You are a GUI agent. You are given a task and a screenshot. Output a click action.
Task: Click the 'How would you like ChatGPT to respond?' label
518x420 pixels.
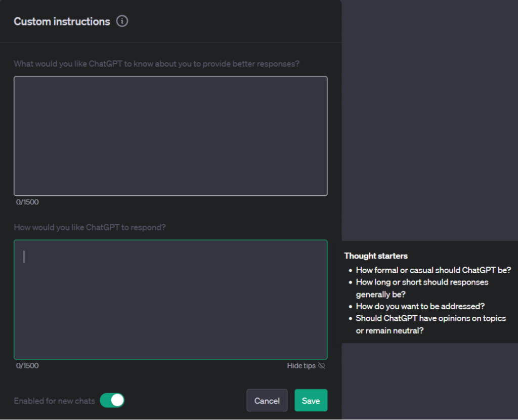[90, 227]
